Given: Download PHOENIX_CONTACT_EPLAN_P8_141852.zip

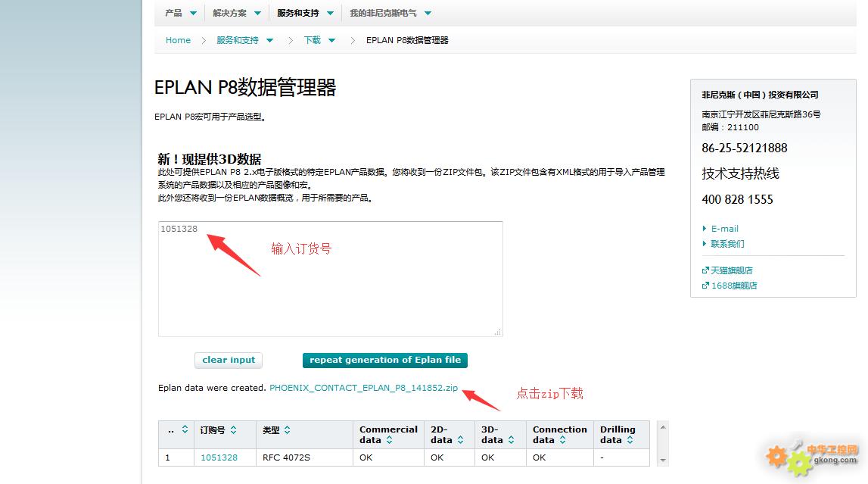Looking at the screenshot, I should click(x=363, y=388).
